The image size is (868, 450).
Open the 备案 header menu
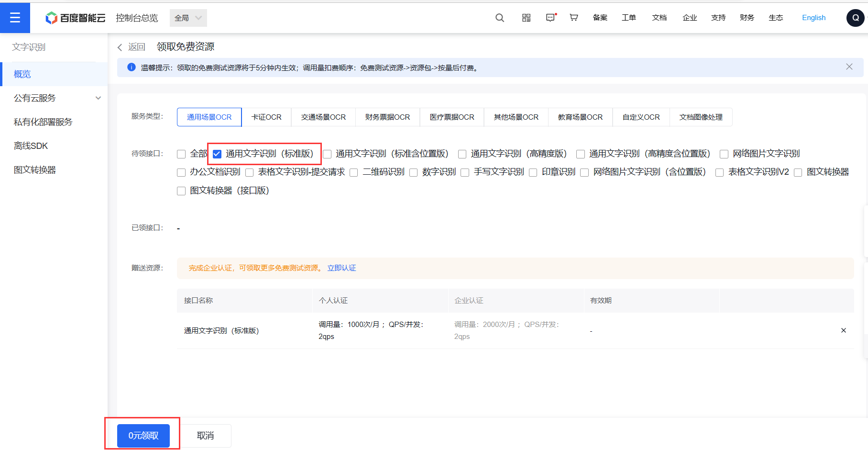pos(600,18)
